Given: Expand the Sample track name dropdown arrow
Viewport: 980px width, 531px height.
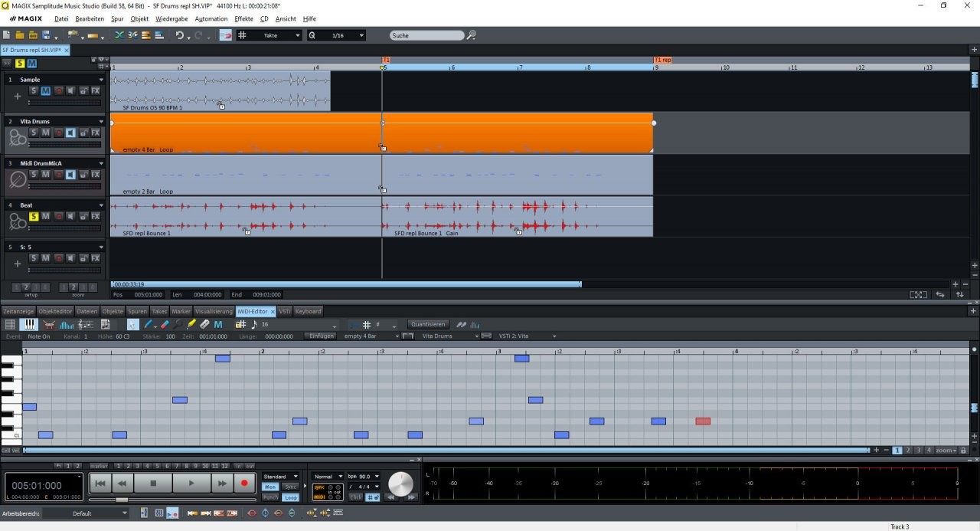Looking at the screenshot, I should click(101, 80).
